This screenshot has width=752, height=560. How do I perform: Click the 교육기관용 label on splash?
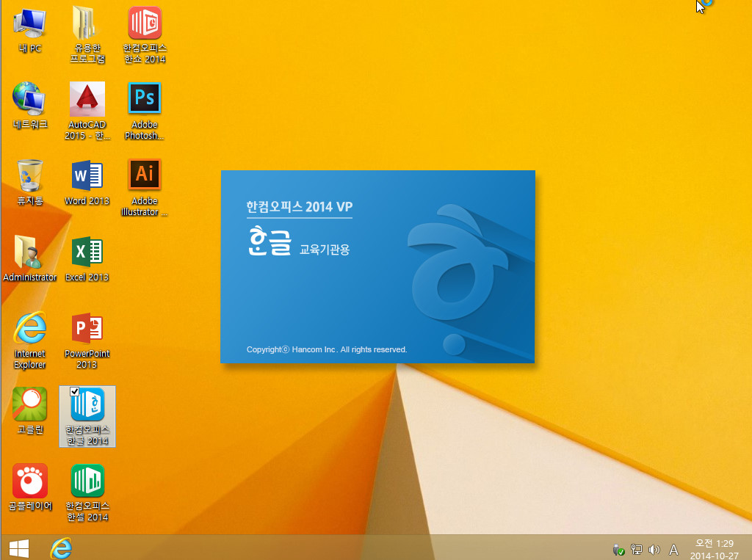point(325,250)
